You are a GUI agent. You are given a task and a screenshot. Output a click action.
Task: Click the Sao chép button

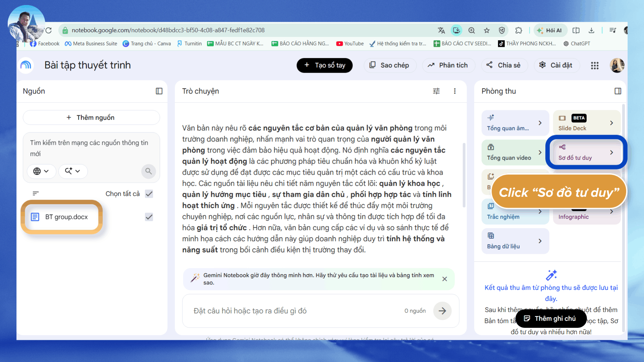pos(390,65)
